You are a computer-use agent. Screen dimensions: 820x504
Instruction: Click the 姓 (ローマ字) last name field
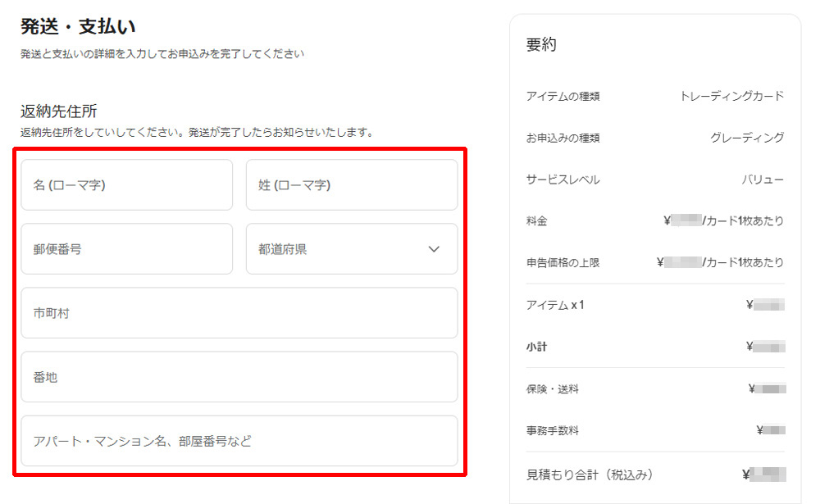coord(352,185)
